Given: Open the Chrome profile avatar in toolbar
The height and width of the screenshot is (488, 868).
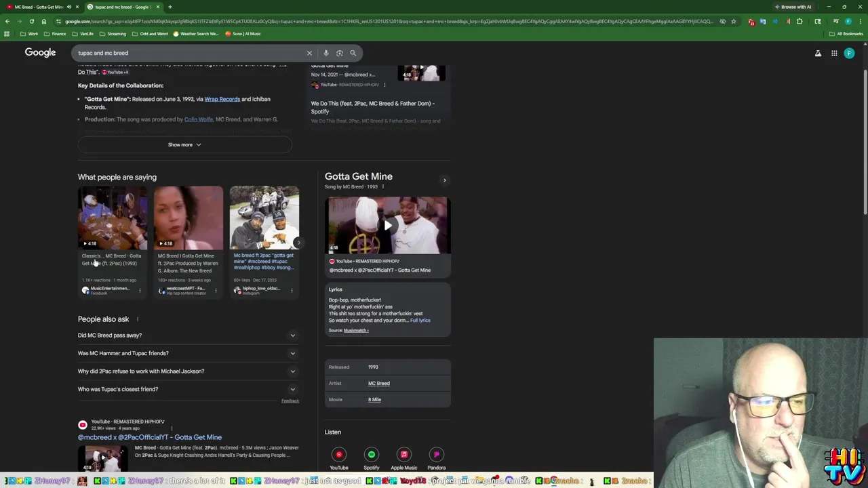Looking at the screenshot, I should (848, 21).
